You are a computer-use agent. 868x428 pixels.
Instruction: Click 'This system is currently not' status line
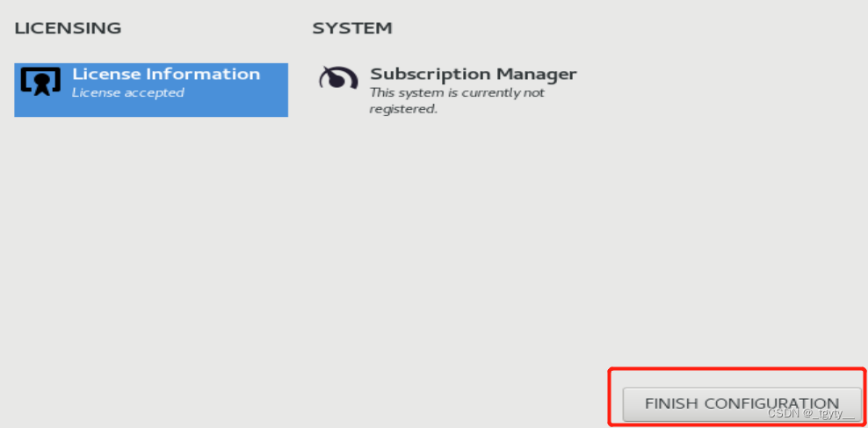point(457,92)
